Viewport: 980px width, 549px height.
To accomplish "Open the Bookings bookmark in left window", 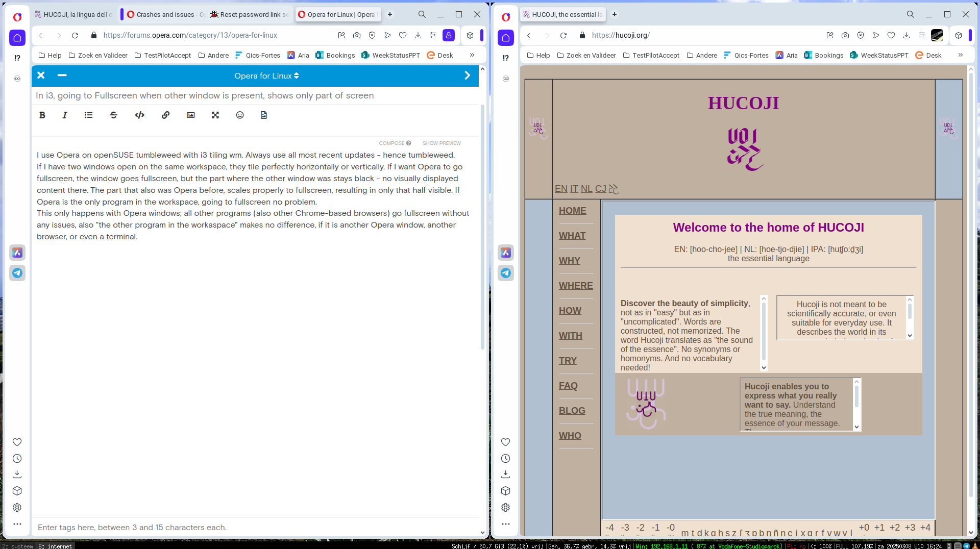I will point(335,56).
